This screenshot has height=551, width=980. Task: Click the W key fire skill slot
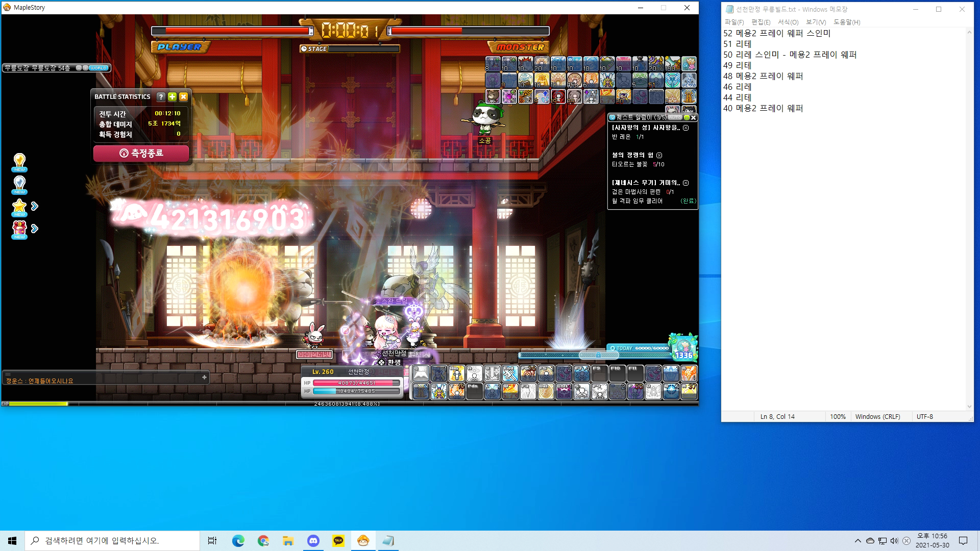pyautogui.click(x=510, y=391)
